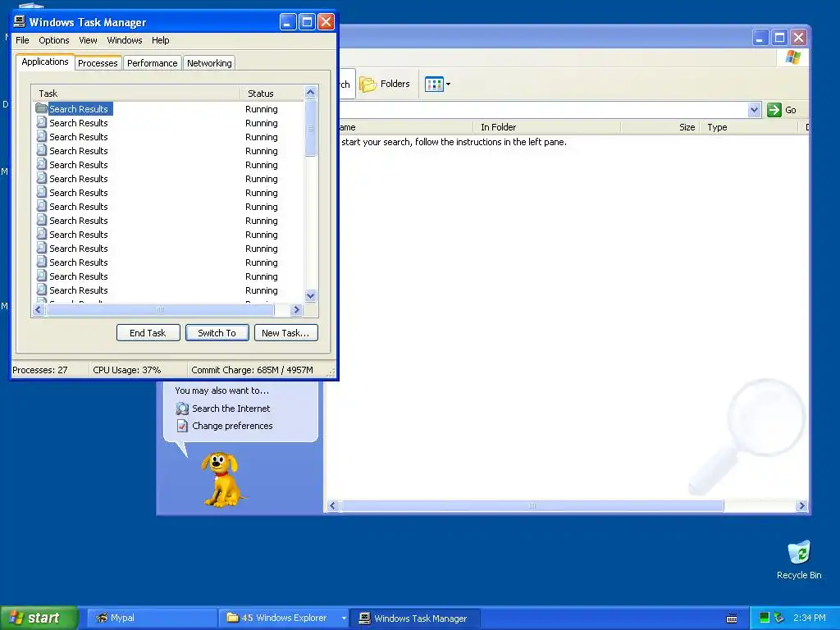This screenshot has width=840, height=630.
Task: Click the Explorer horizontal scroll left arrow
Action: click(333, 505)
